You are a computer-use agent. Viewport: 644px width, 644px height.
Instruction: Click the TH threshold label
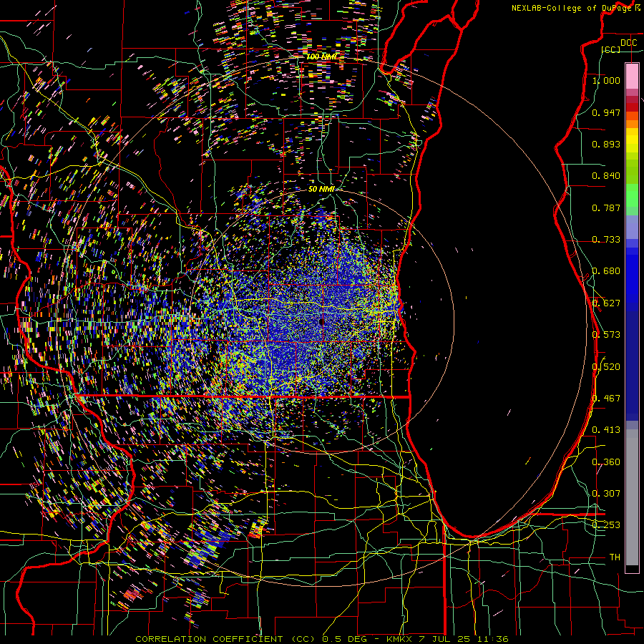coord(615,557)
